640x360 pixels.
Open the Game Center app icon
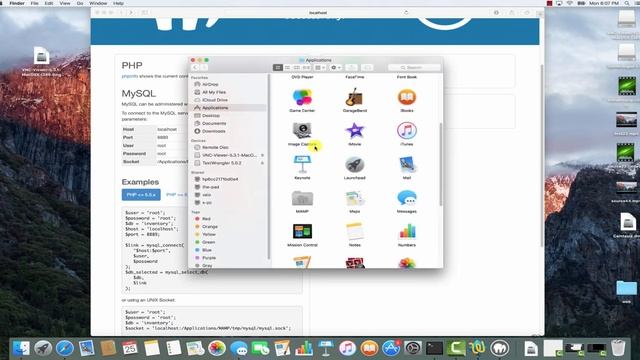pyautogui.click(x=302, y=98)
